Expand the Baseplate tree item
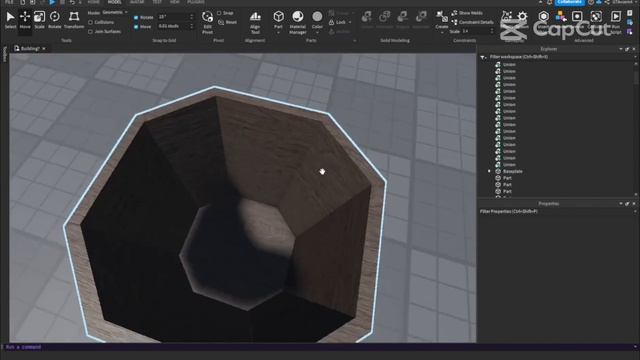Viewport: 640px width, 360px height. (x=489, y=171)
